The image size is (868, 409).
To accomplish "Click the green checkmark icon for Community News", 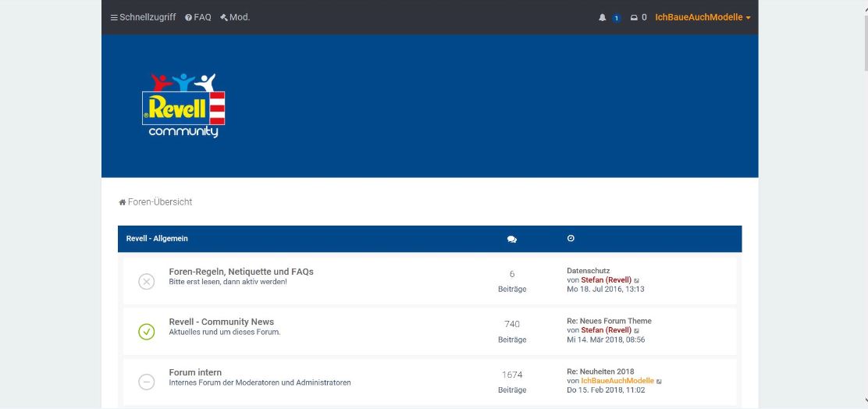I will click(x=146, y=332).
